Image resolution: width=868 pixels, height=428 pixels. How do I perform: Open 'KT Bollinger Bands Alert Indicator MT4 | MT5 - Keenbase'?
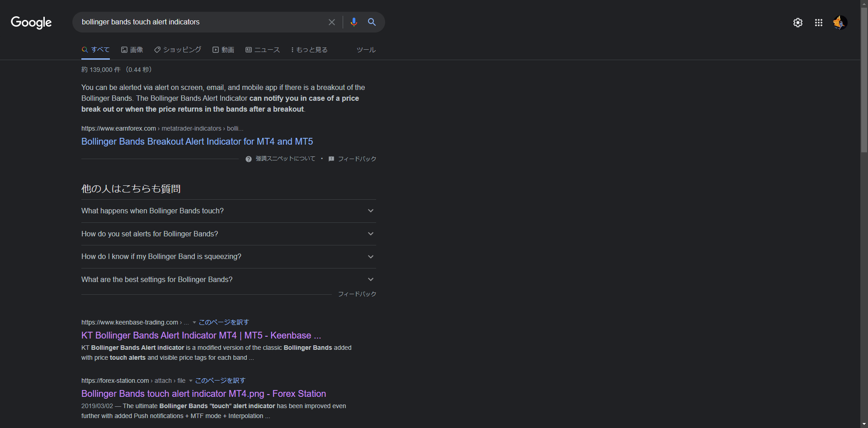pyautogui.click(x=201, y=335)
